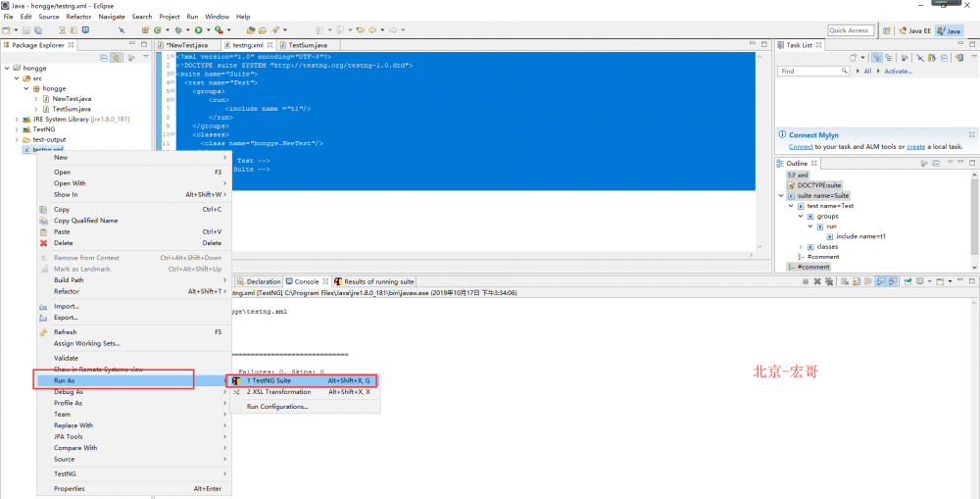Image resolution: width=980 pixels, height=499 pixels.
Task: Select Run As in context menu
Action: click(x=133, y=380)
